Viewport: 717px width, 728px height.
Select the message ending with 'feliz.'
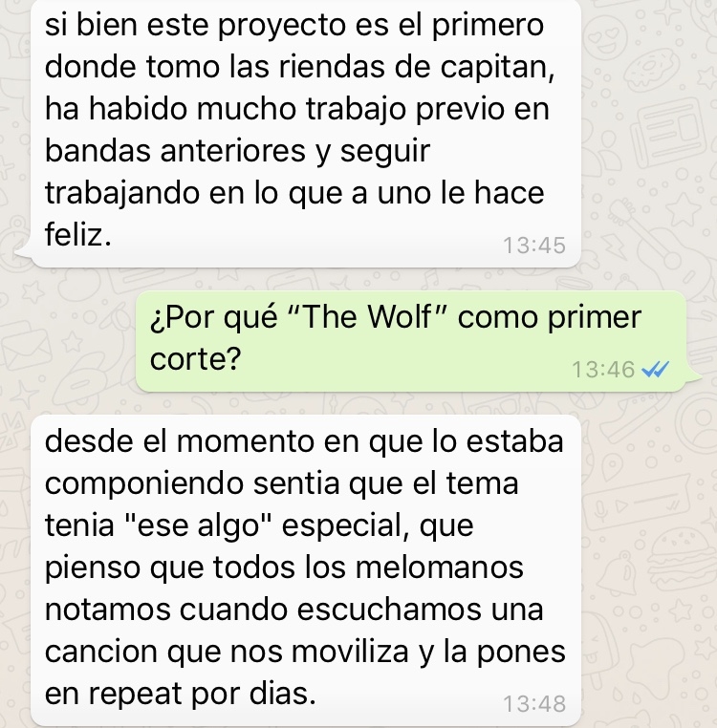tap(306, 133)
